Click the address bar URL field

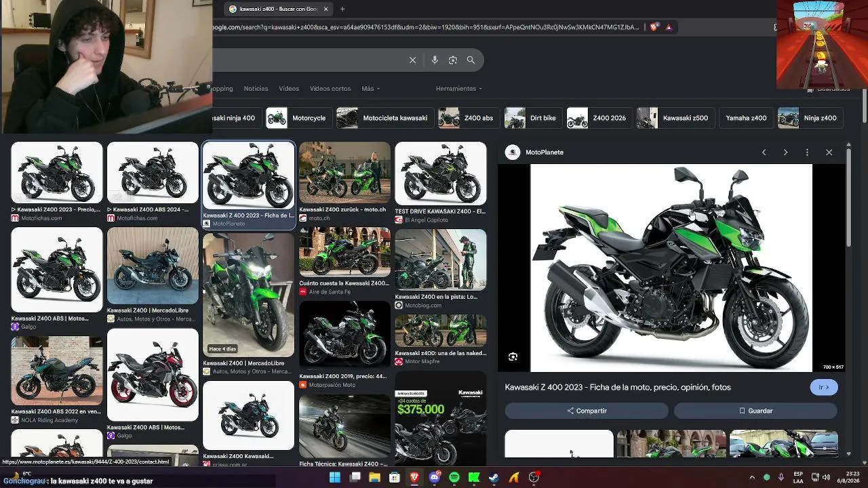(x=426, y=27)
